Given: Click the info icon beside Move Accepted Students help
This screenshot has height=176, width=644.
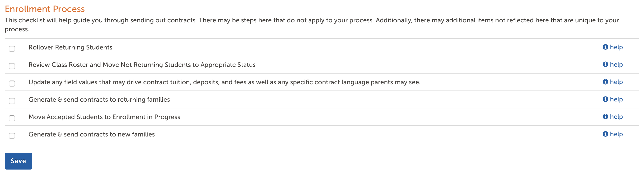Looking at the screenshot, I should coord(605,117).
